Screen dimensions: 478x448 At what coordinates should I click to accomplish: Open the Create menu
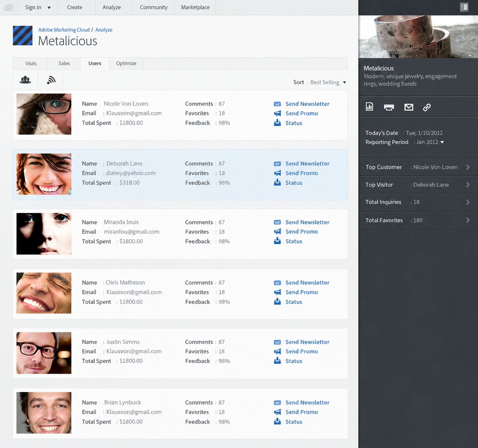75,7
